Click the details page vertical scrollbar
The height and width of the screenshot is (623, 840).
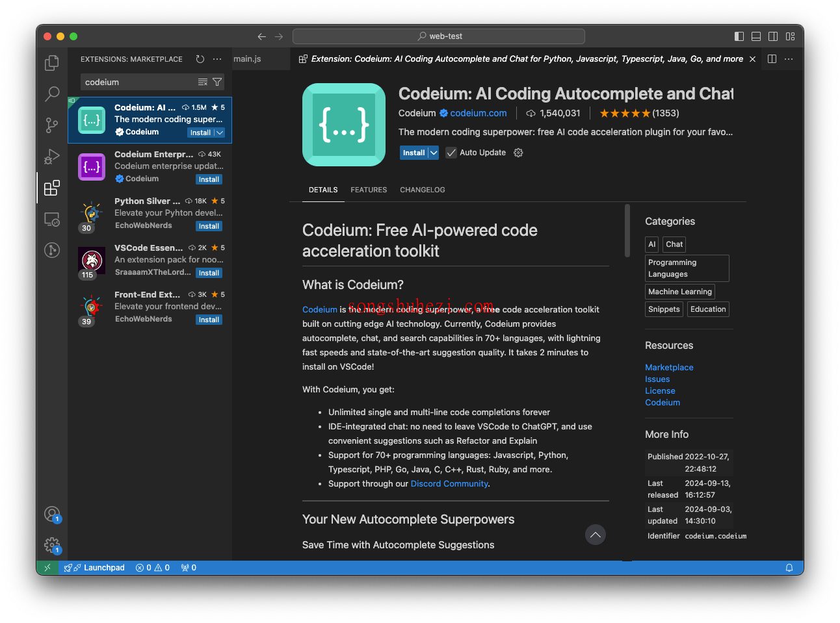(x=627, y=231)
